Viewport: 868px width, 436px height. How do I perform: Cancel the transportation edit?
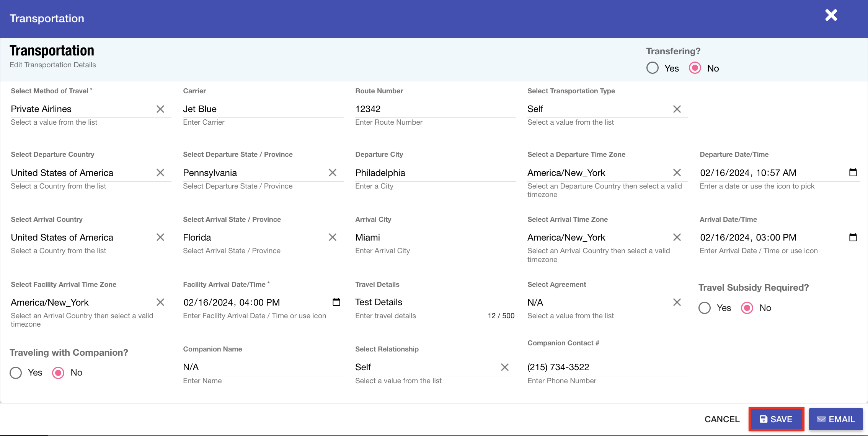click(x=722, y=419)
